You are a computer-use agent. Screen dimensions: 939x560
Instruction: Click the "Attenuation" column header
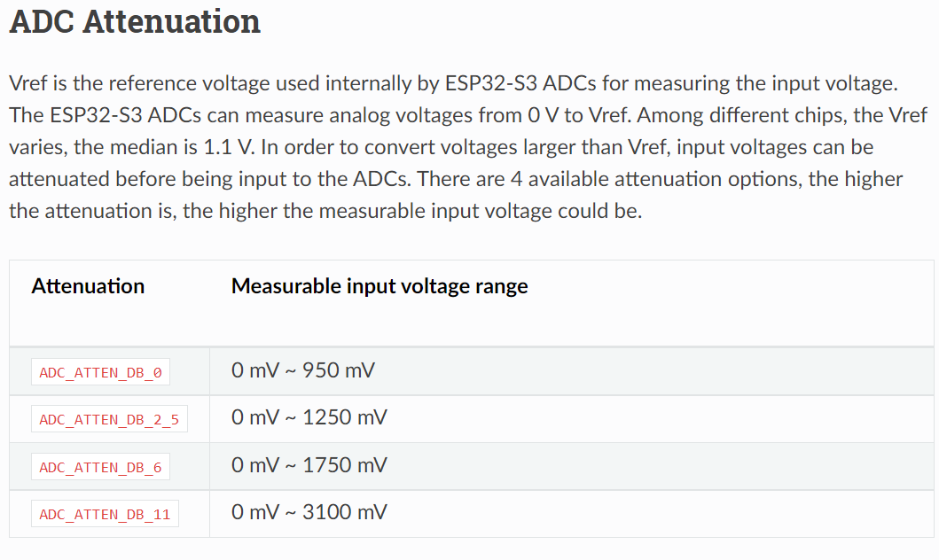click(x=88, y=286)
